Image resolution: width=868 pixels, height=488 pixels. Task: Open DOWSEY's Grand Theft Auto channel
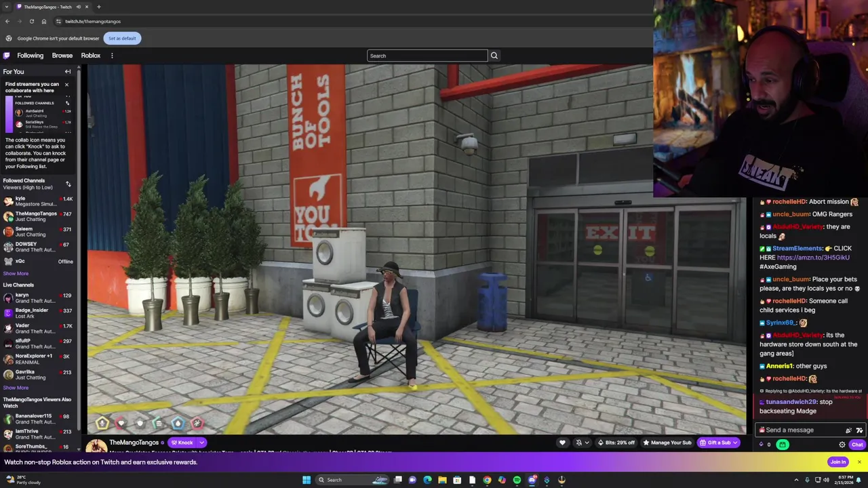[38, 247]
